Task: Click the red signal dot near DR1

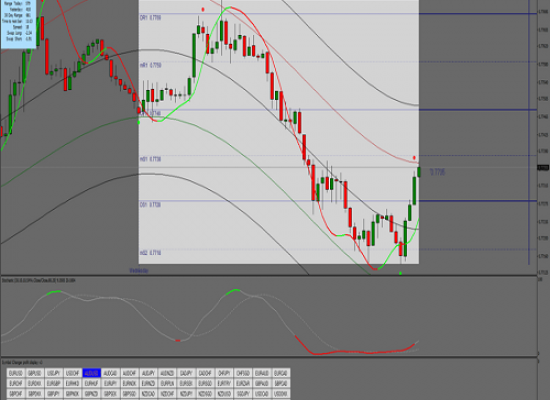Action: pyautogui.click(x=203, y=9)
